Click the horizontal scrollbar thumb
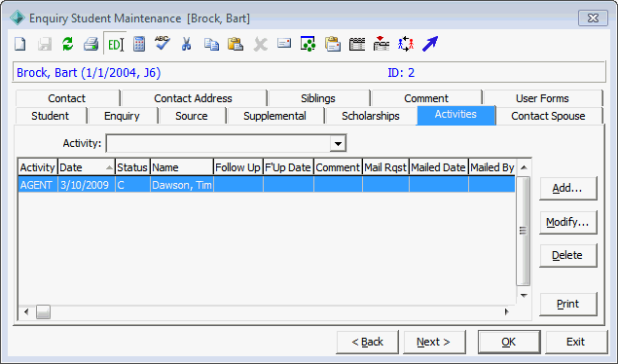618x364 pixels. pos(43,312)
